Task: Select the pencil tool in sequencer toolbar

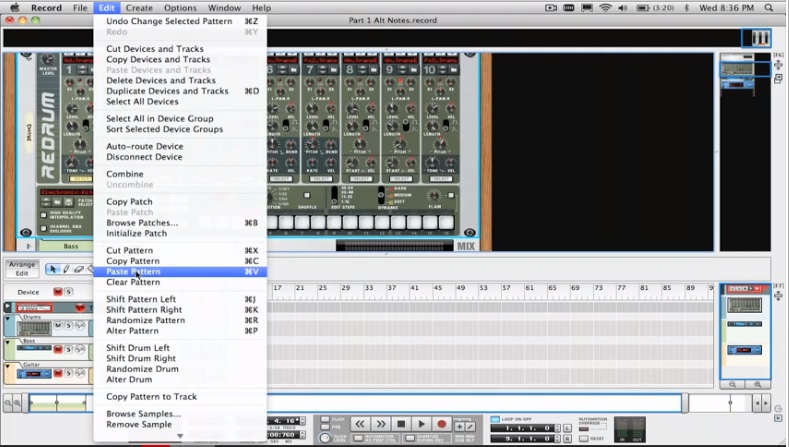Action: pos(66,269)
